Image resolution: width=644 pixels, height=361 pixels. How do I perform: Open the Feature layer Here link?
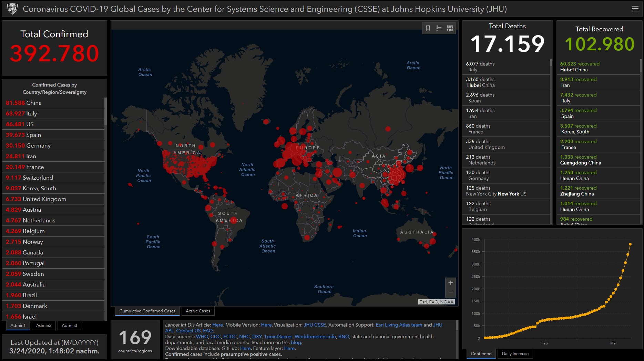[289, 348]
